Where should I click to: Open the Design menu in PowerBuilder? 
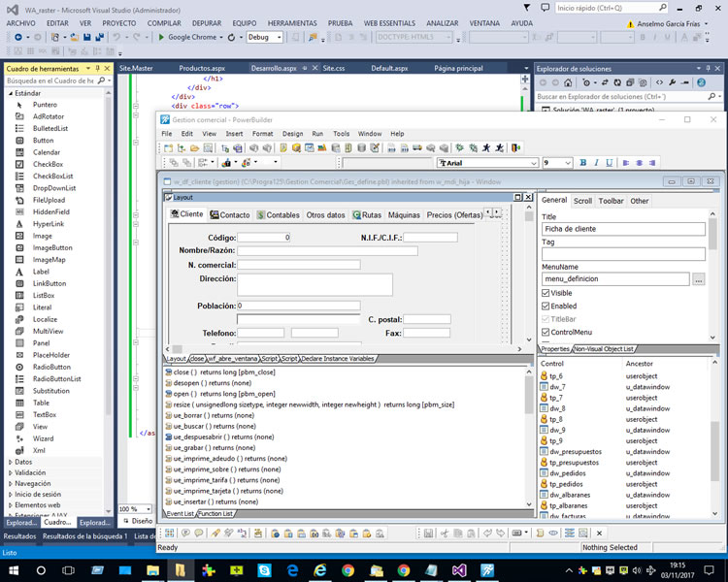pyautogui.click(x=292, y=134)
